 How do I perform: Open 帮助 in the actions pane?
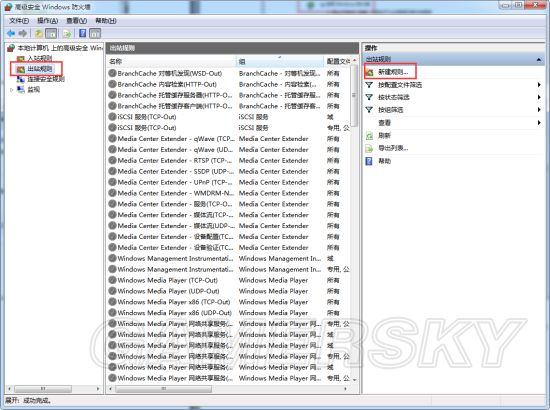384,161
